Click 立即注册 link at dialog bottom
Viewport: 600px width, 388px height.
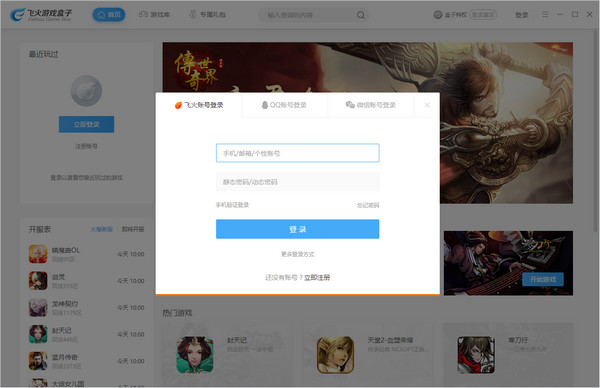pos(317,277)
